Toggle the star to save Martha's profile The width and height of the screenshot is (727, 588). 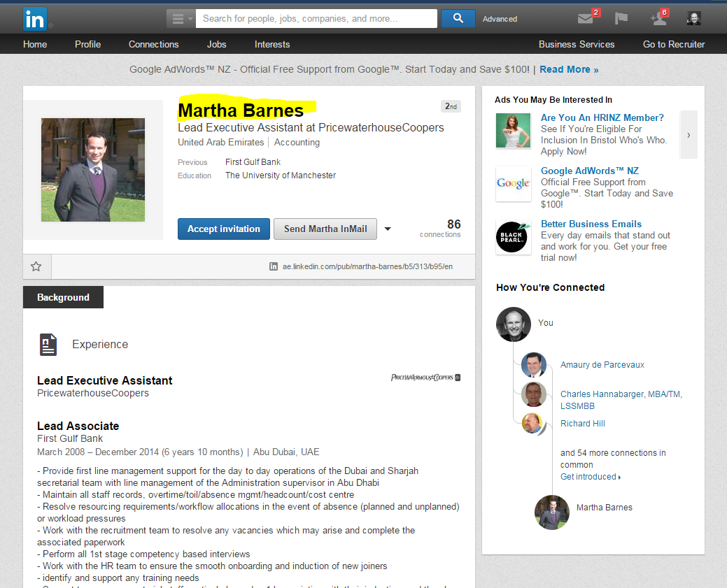tap(36, 266)
